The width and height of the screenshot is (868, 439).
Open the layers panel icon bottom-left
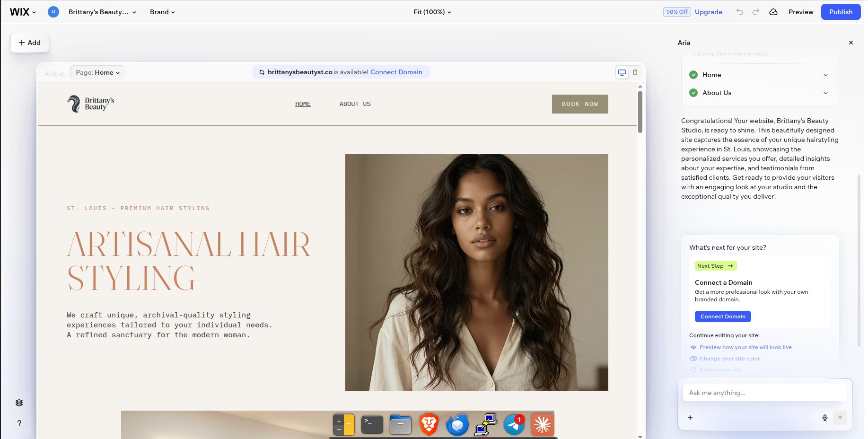(x=19, y=403)
